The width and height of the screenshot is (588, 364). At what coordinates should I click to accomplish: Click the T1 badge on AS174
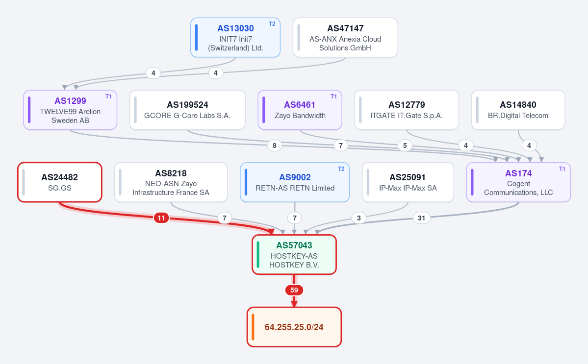pos(562,169)
